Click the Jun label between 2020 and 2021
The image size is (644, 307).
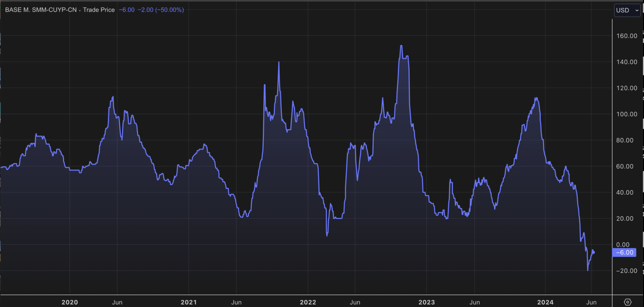(117, 302)
